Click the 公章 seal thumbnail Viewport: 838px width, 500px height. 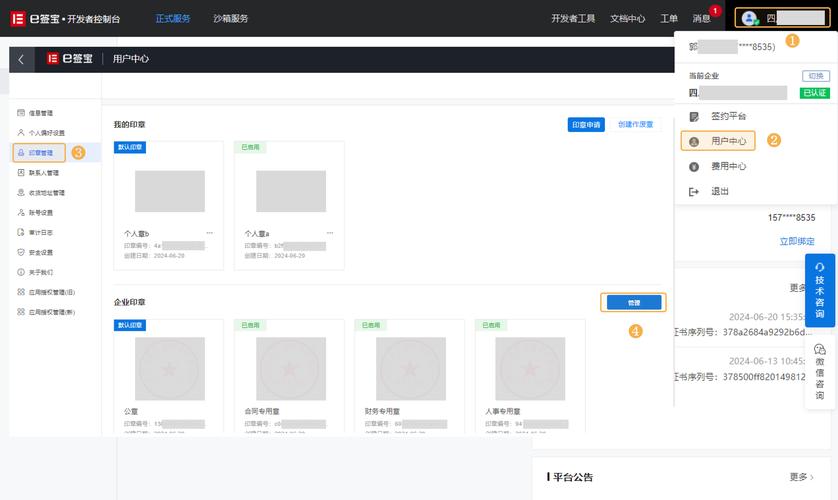click(169, 368)
